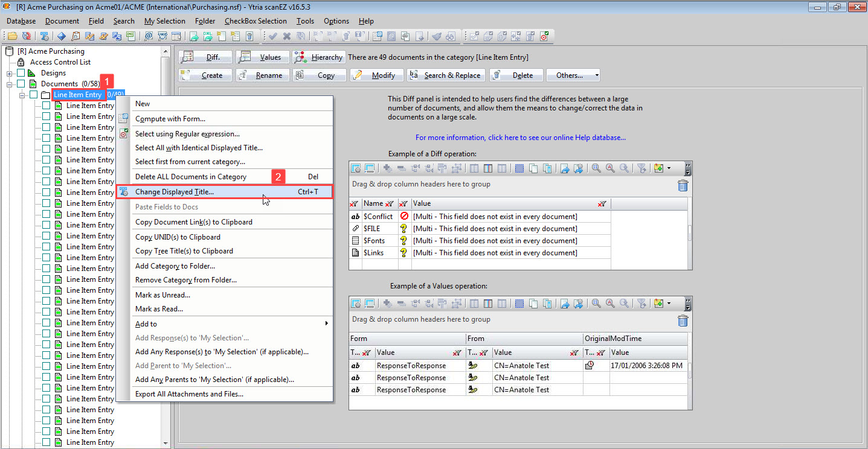The height and width of the screenshot is (449, 868).
Task: Click the first magnifier icon in Values example toolbar
Action: point(596,303)
